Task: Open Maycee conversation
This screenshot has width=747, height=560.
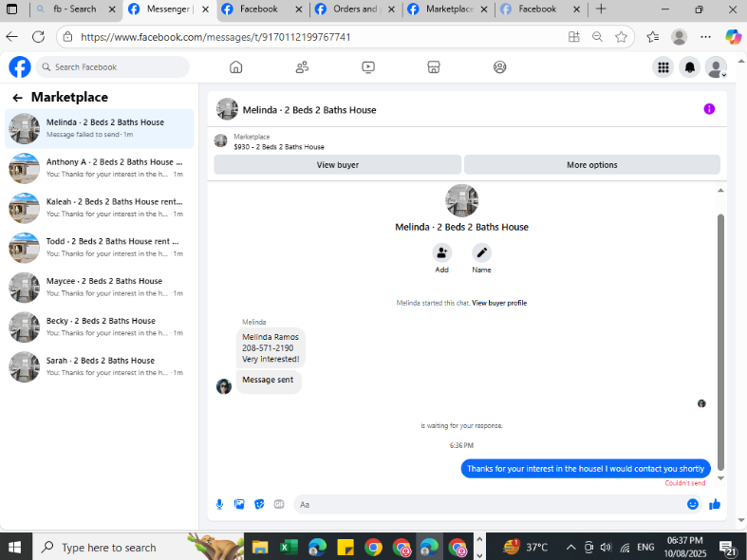Action: point(99,288)
